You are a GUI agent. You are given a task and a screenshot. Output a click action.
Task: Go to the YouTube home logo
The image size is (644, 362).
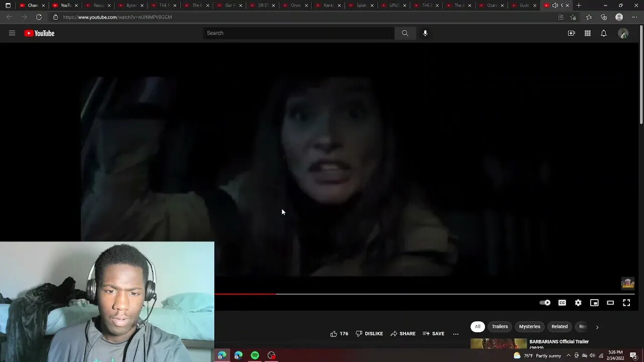click(x=39, y=33)
